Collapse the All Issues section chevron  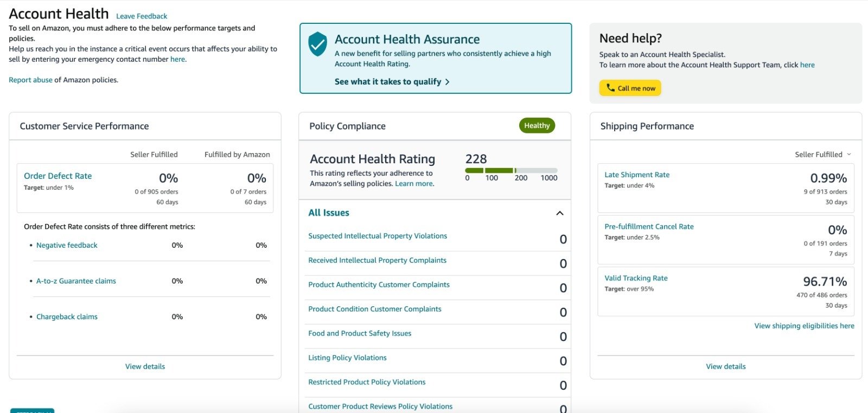tap(560, 213)
